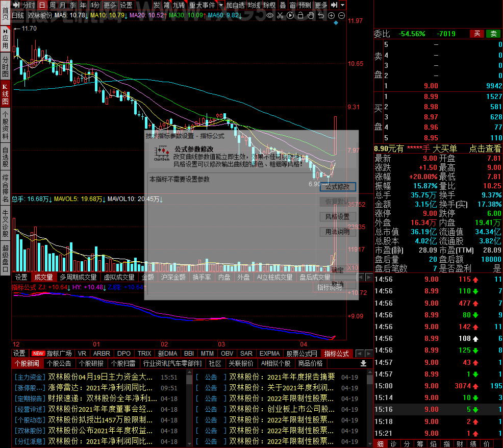Open 牛叉诊股 in the left sidebar
The height and width of the screenshot is (448, 503).
pyautogui.click(x=6, y=223)
